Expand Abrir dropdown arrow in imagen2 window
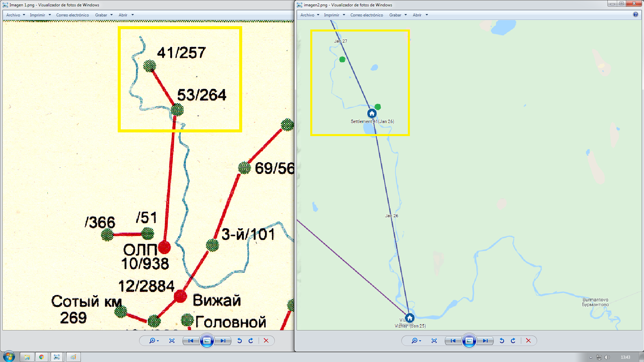The width and height of the screenshot is (644, 362). (x=427, y=15)
